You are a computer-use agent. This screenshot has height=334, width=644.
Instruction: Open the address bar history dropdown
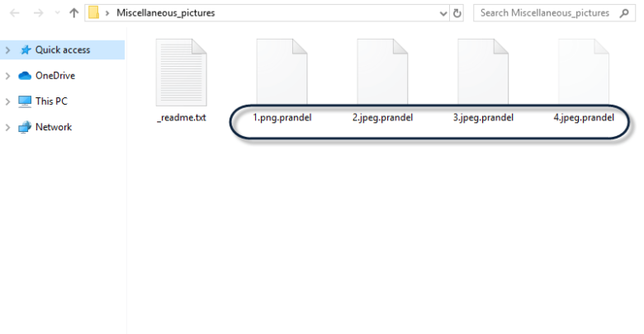click(443, 13)
